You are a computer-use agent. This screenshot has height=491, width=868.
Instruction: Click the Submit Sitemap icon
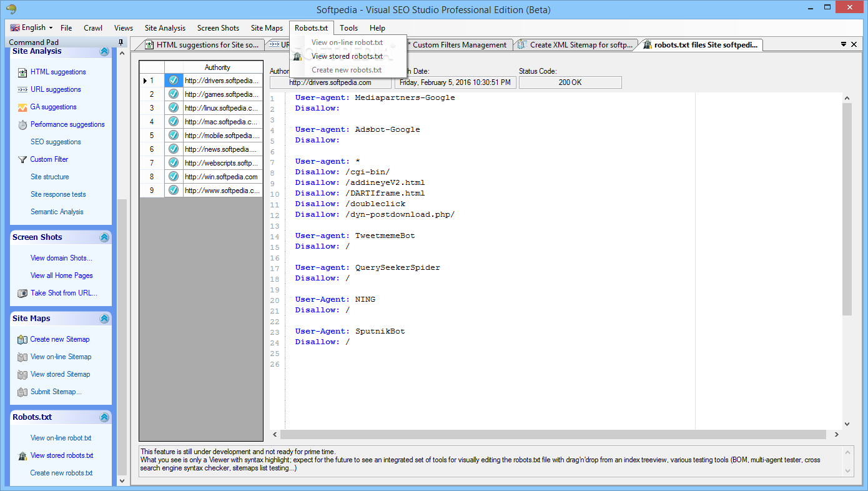22,392
